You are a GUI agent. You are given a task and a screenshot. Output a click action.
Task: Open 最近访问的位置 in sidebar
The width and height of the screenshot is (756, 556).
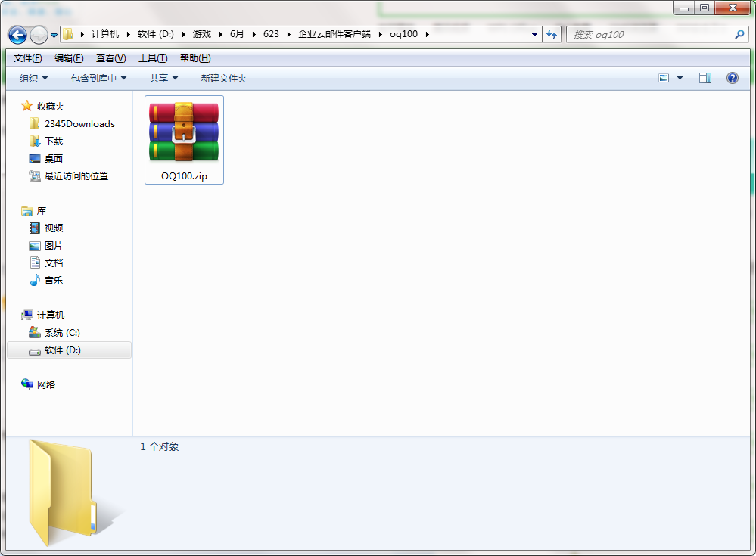click(x=76, y=175)
